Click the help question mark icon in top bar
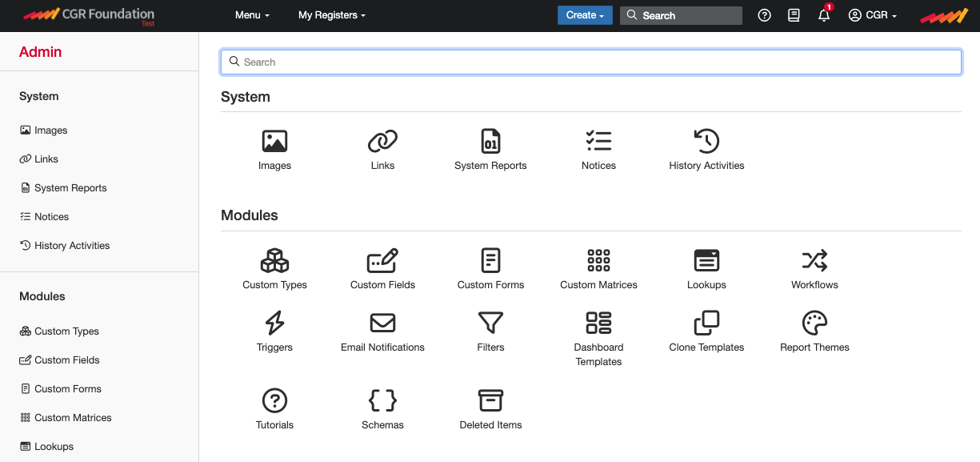Viewport: 980px width, 462px height. tap(764, 15)
